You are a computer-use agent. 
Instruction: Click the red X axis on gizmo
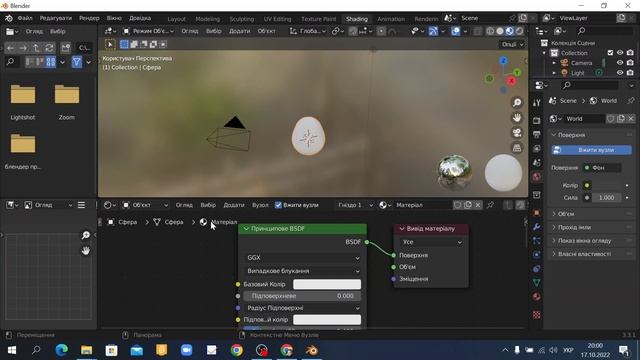511,81
